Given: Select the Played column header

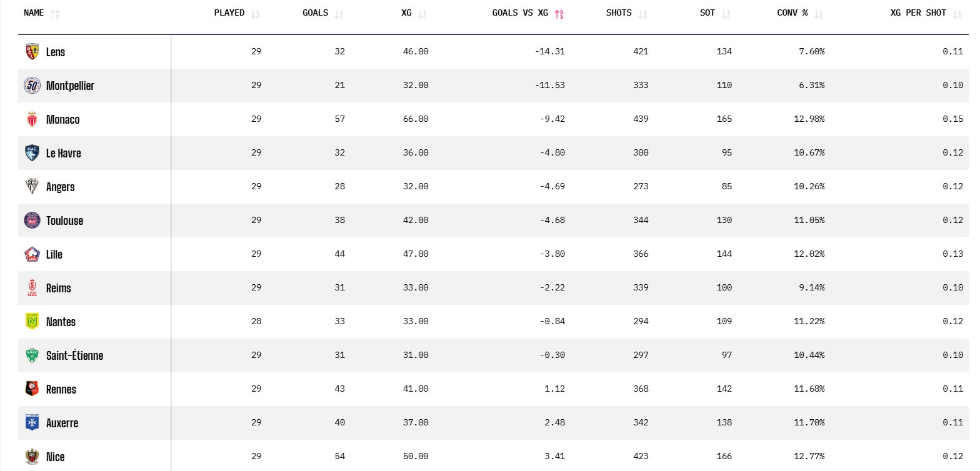Looking at the screenshot, I should click(x=229, y=12).
